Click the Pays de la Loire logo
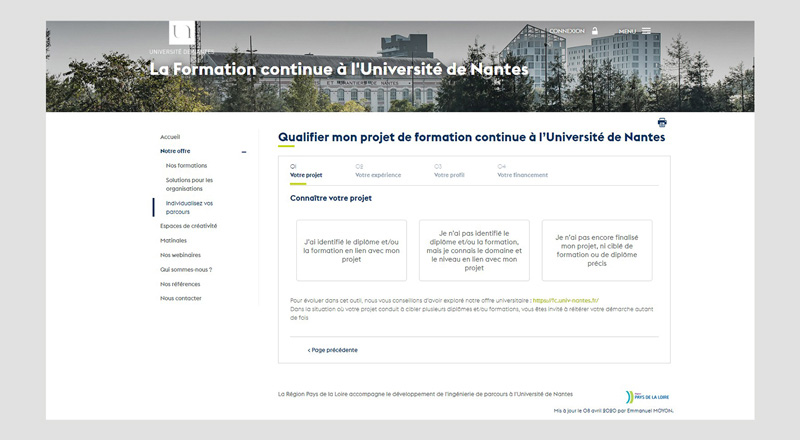800x440 pixels. 647,397
